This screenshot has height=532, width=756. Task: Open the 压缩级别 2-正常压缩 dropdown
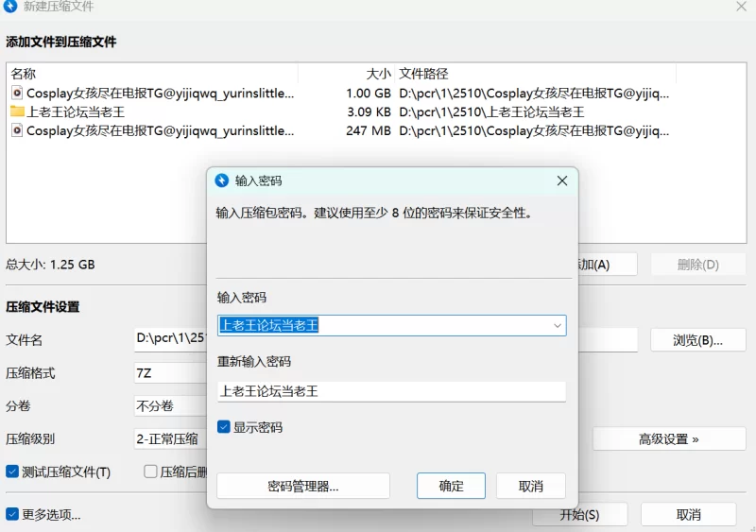pyautogui.click(x=170, y=438)
